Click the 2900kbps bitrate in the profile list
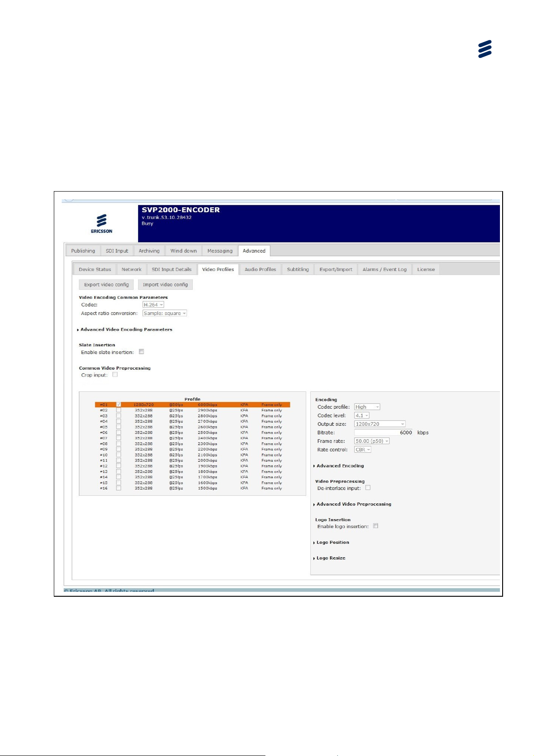534x756 pixels. tap(208, 410)
